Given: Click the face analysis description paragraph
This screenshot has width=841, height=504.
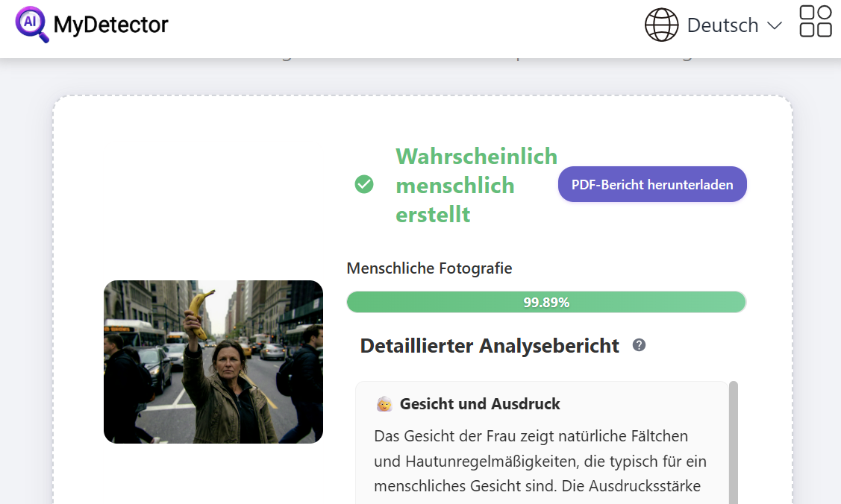Looking at the screenshot, I should 540,461.
